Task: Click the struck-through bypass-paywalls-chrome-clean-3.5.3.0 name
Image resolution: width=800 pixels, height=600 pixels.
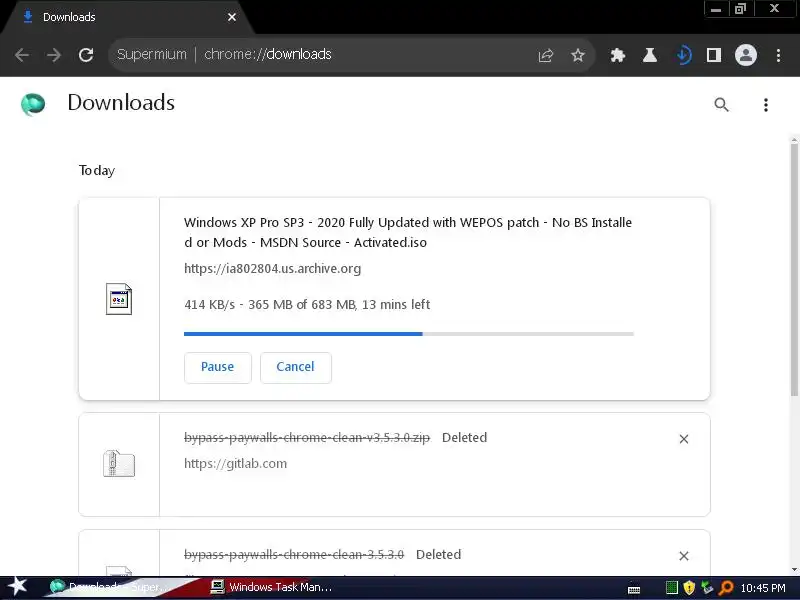Action: click(294, 555)
